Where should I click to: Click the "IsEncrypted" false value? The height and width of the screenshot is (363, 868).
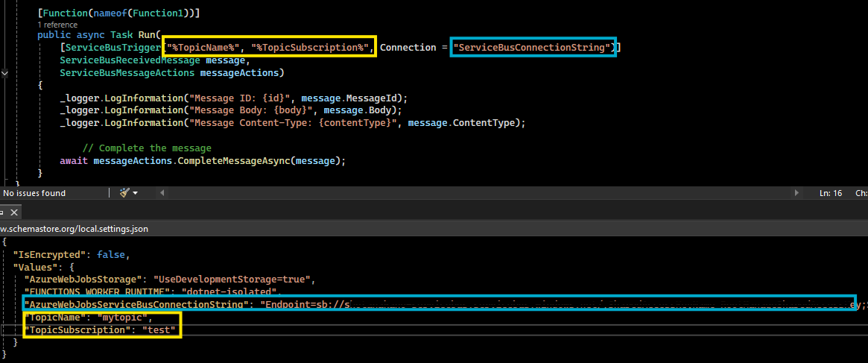[x=113, y=255]
